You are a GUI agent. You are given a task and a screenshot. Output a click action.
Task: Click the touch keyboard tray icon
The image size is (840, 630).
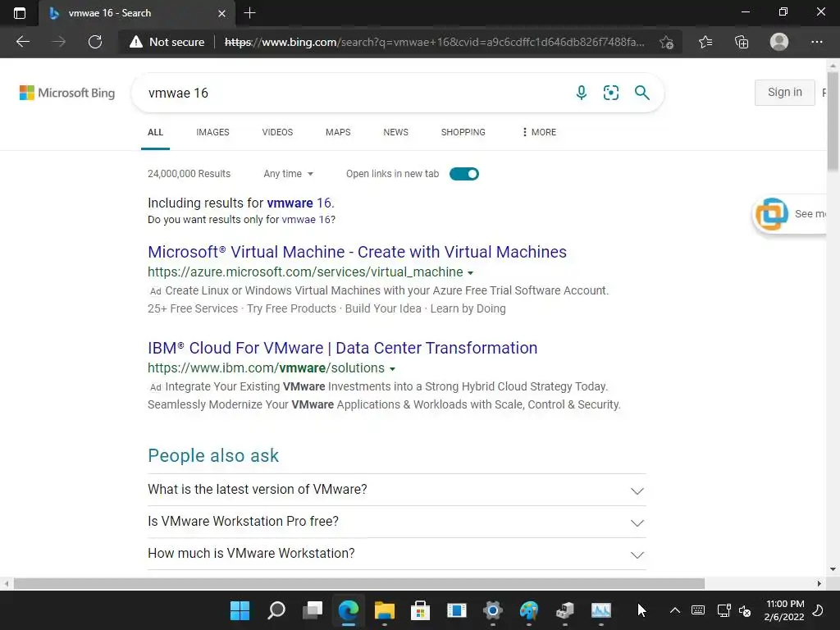click(x=698, y=610)
